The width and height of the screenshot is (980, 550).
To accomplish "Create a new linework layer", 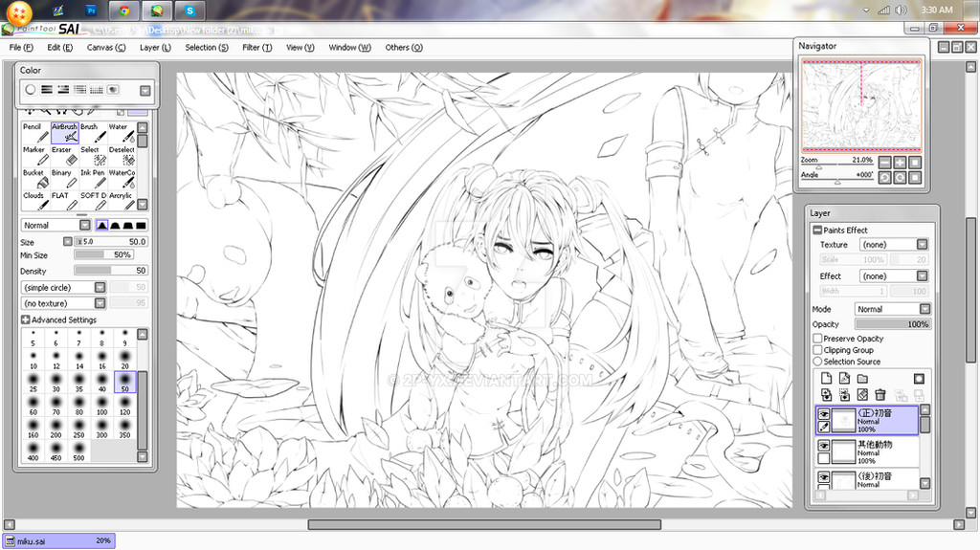I will point(844,379).
